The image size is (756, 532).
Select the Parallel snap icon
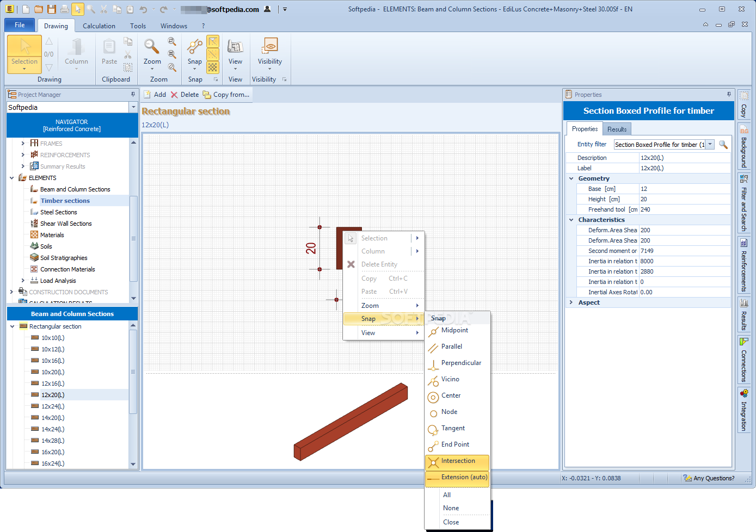point(433,348)
